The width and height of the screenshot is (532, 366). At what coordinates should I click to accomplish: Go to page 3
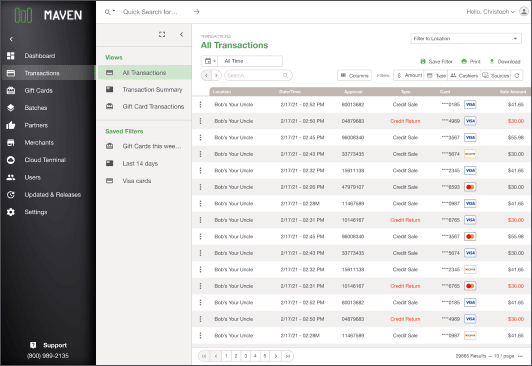(x=246, y=356)
